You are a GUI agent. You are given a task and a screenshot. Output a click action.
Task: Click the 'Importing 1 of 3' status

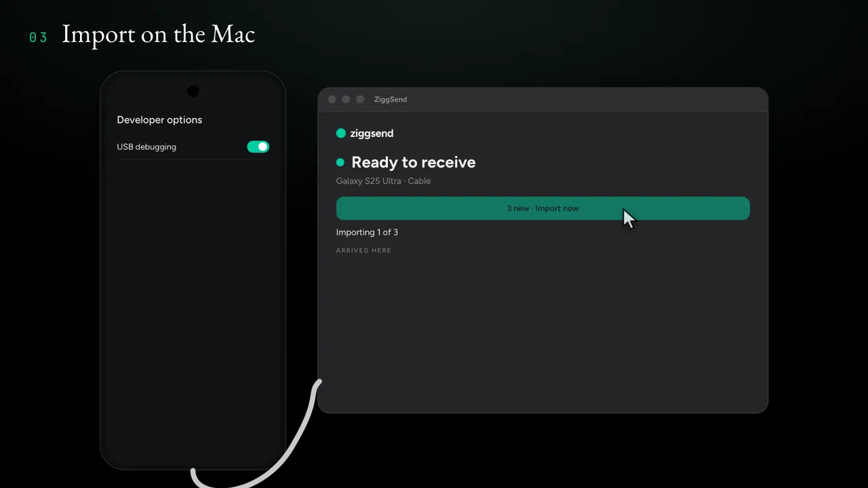(x=367, y=232)
